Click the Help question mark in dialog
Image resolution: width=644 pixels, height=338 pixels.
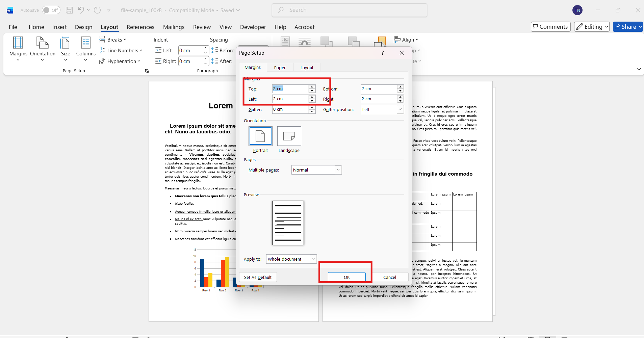[382, 53]
